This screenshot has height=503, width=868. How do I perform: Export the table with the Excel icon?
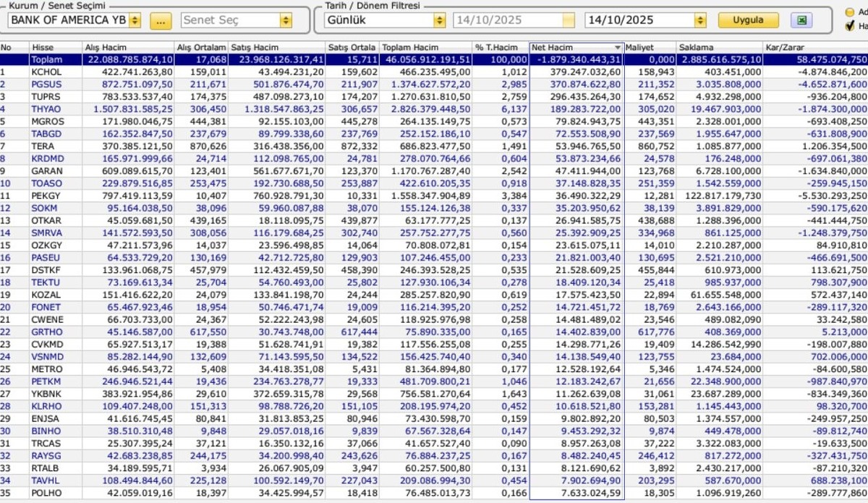click(801, 20)
